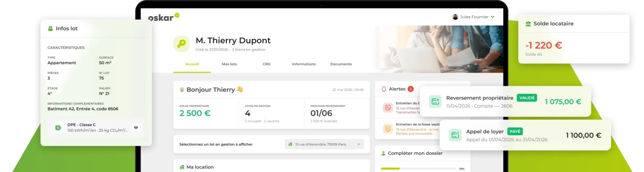Click the header photo of people
644x172 pixels.
pyautogui.click(x=439, y=49)
